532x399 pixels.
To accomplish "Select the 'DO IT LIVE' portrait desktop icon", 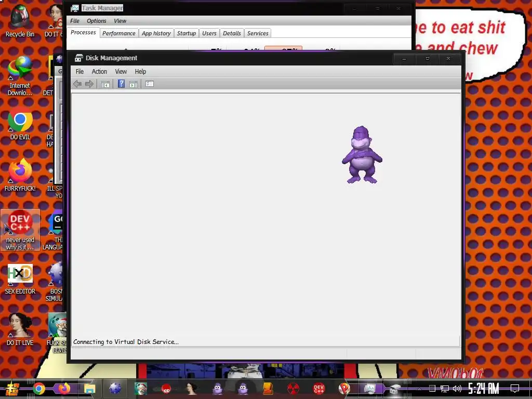I will coord(20,329).
